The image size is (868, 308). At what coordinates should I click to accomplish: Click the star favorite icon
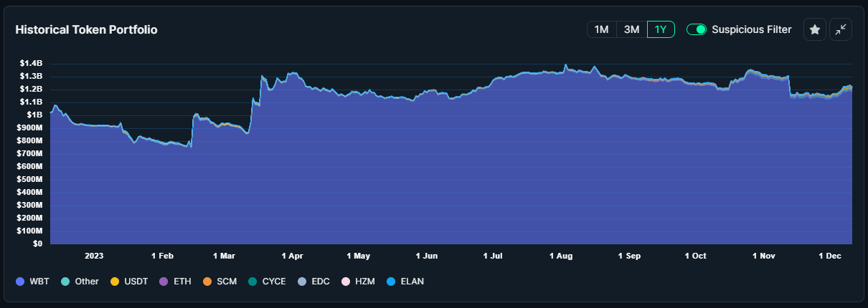[814, 29]
